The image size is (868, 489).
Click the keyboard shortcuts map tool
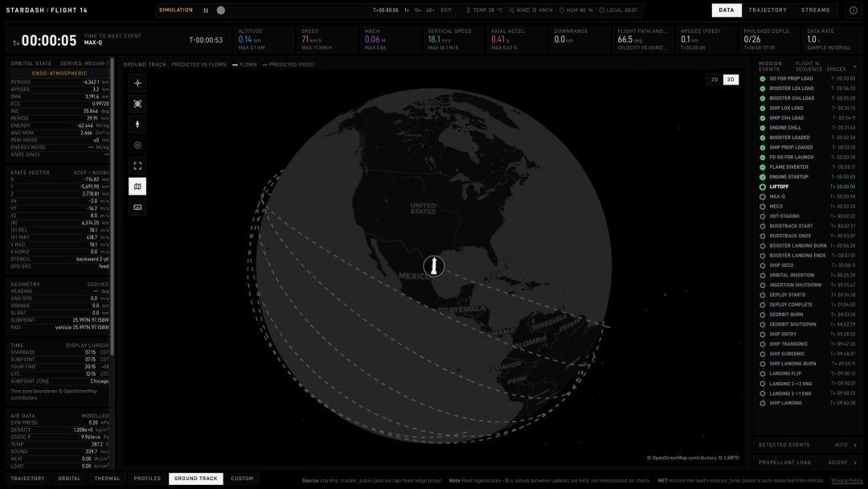click(137, 208)
